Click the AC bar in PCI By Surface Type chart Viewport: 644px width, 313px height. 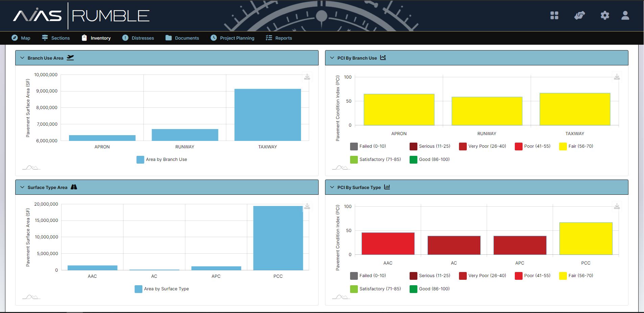[x=454, y=245]
